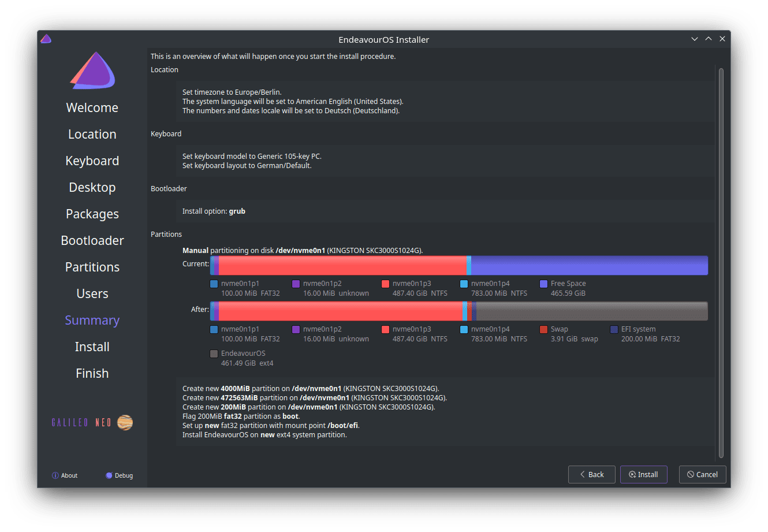768x532 pixels.
Task: Start installation with the Install button
Action: [x=643, y=475]
